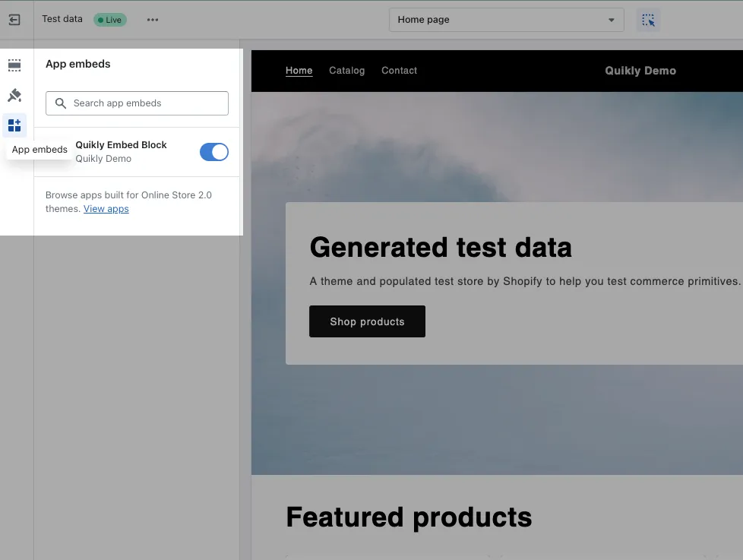
Task: Disable the Quikly Embed Block toggle
Action: pyautogui.click(x=214, y=152)
